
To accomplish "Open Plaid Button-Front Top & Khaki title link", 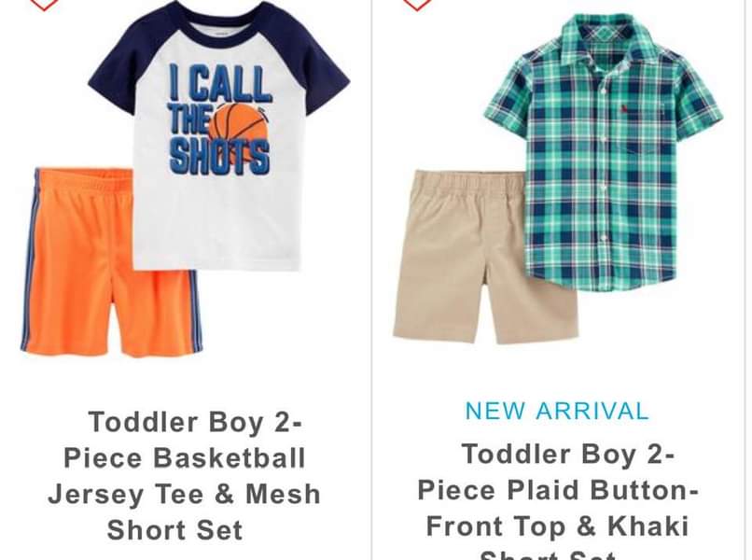I will 557,501.
